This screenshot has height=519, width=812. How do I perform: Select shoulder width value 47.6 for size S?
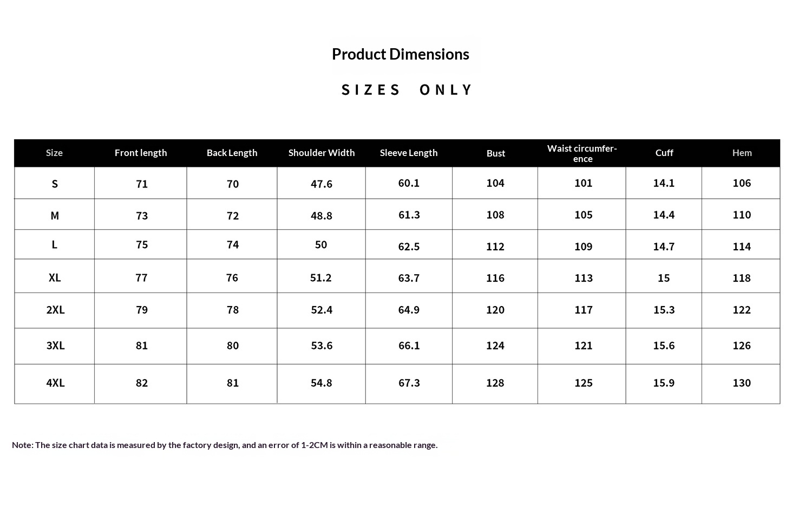point(322,184)
